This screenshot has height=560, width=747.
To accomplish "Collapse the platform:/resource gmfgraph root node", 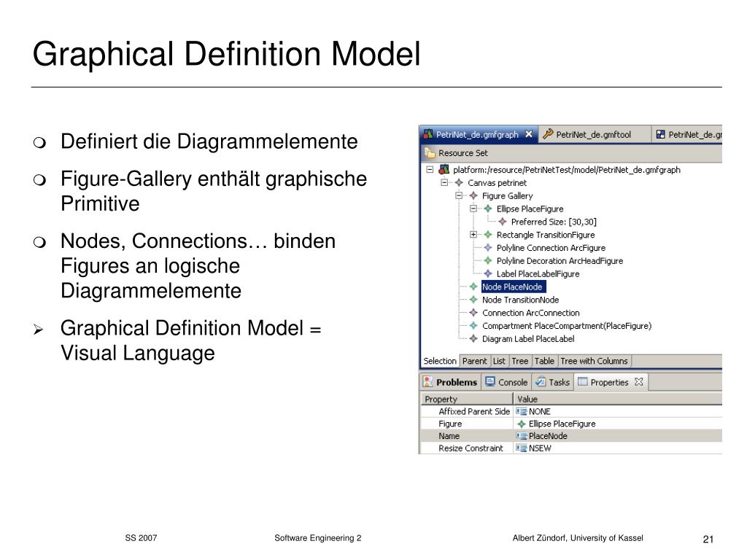I will (x=430, y=169).
